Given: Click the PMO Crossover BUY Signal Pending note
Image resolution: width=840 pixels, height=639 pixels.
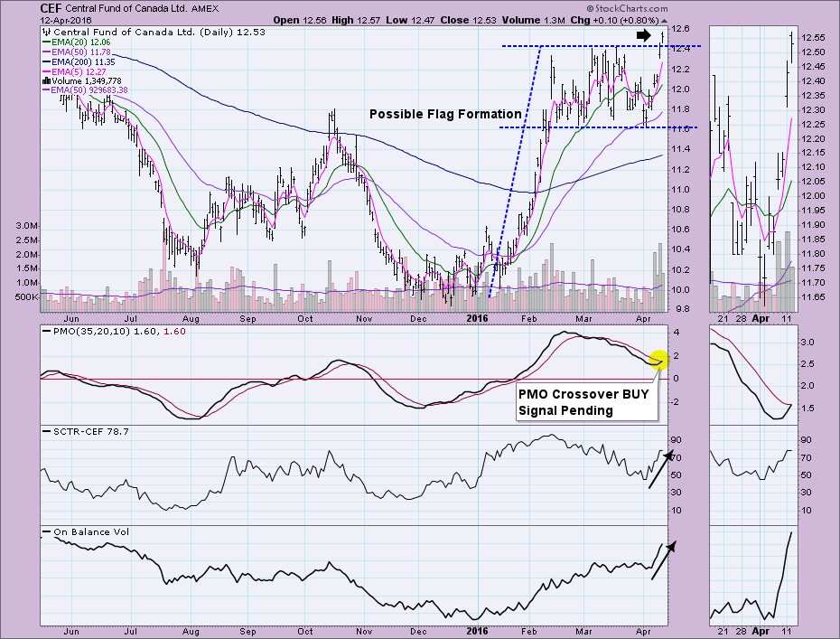Looking at the screenshot, I should point(586,402).
